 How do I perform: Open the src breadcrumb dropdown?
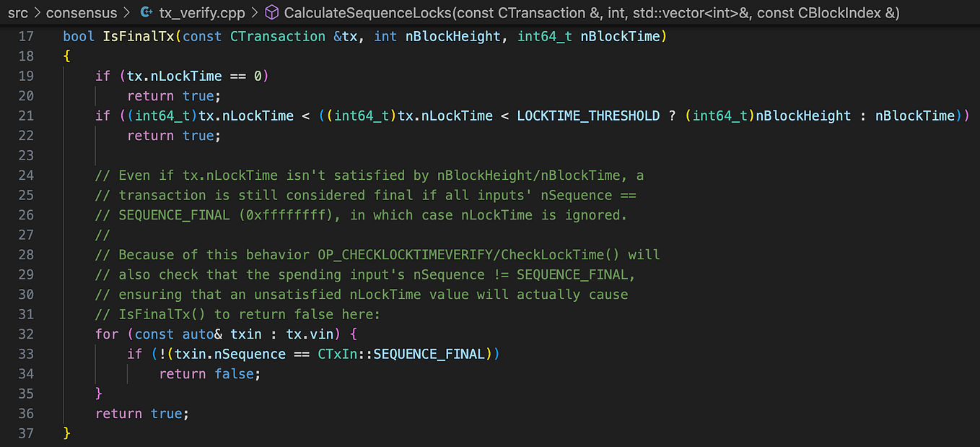(17, 12)
